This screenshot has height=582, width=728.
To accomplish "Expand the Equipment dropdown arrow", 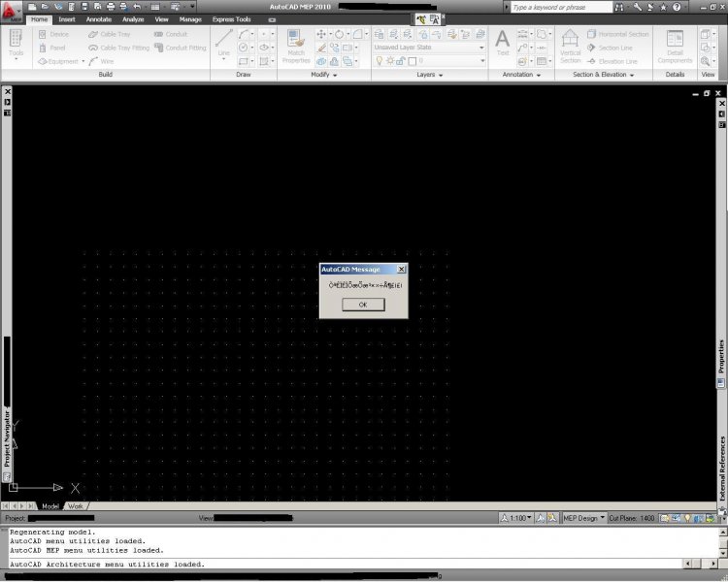I will point(83,61).
